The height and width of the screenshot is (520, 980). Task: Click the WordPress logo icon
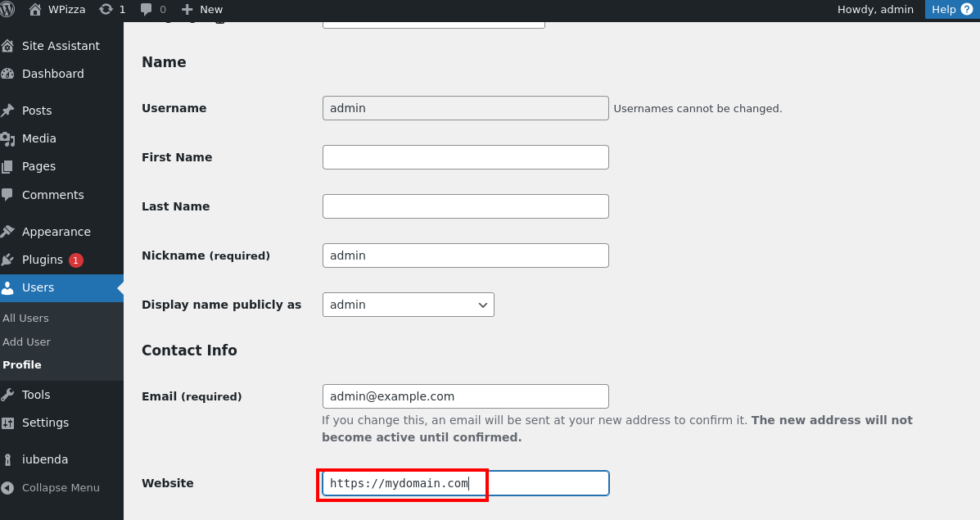coord(7,9)
